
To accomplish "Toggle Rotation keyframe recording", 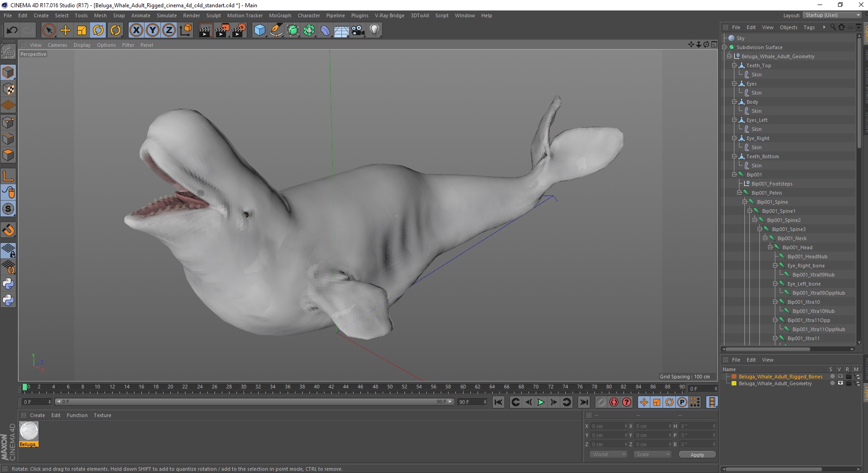I will tap(669, 402).
